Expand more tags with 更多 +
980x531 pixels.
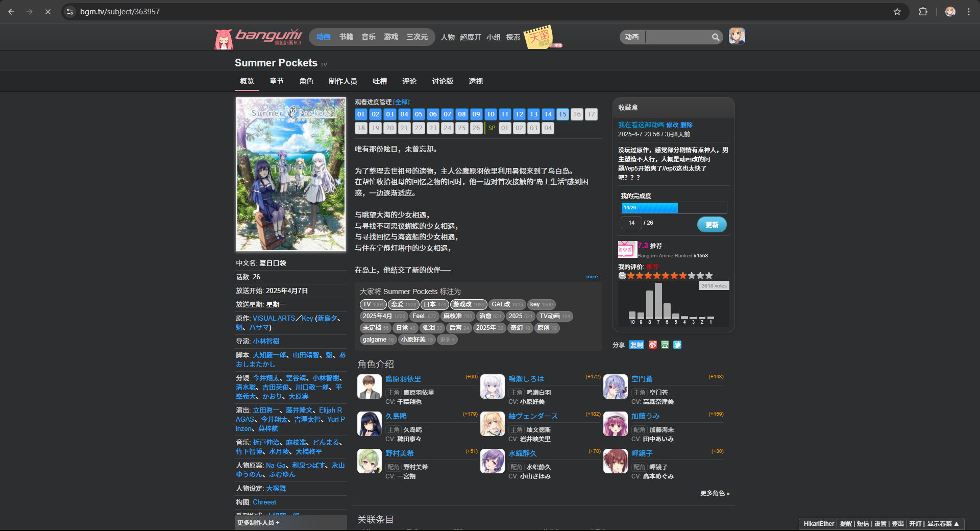click(447, 340)
